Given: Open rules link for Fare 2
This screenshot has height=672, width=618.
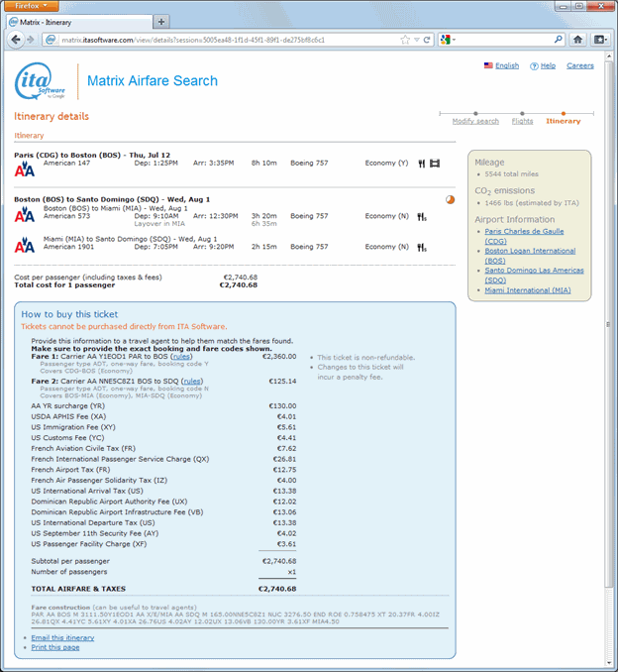Looking at the screenshot, I should point(192,381).
